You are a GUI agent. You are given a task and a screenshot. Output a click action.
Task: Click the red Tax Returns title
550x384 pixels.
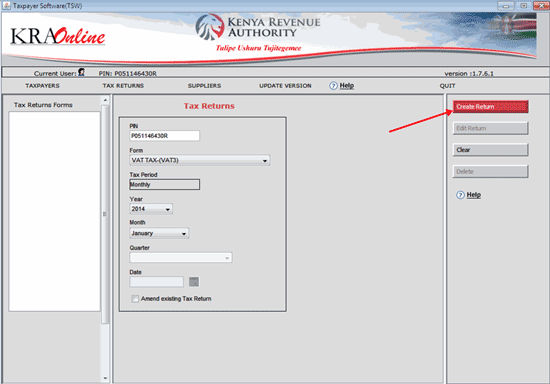(x=209, y=106)
